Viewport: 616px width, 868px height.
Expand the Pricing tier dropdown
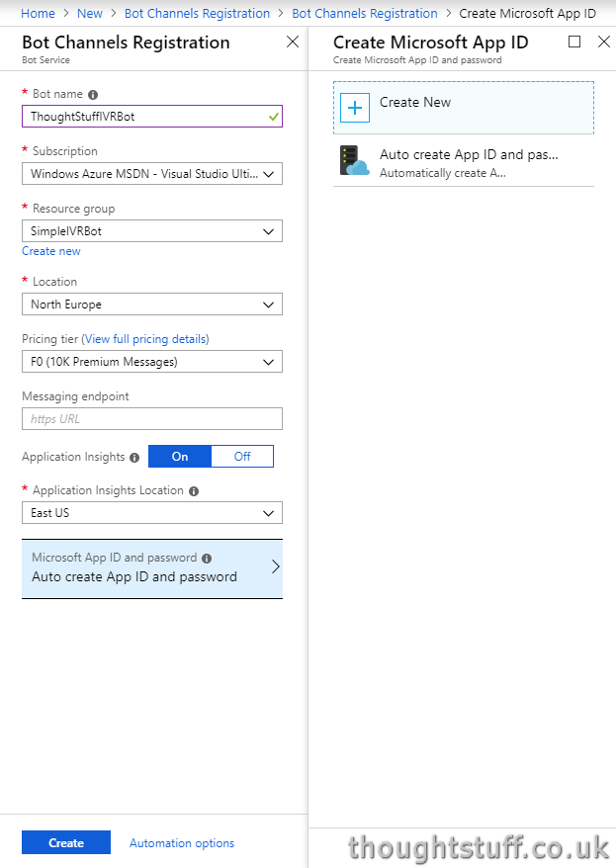(x=152, y=362)
